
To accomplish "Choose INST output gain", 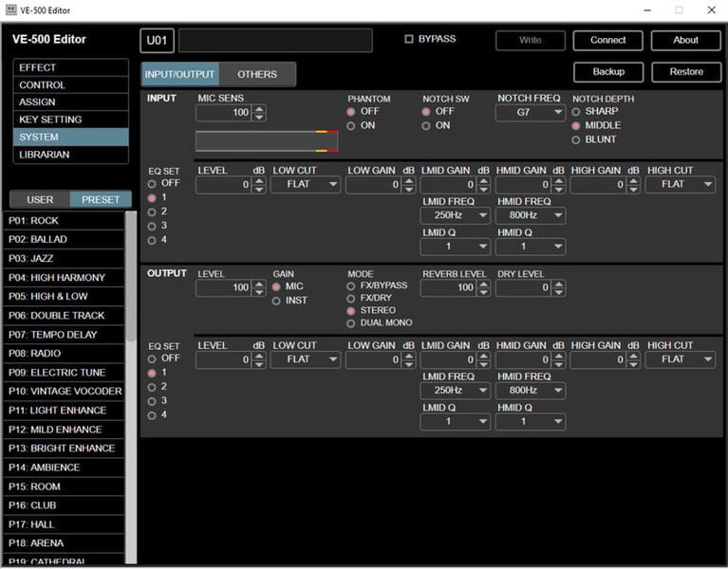I will [276, 301].
